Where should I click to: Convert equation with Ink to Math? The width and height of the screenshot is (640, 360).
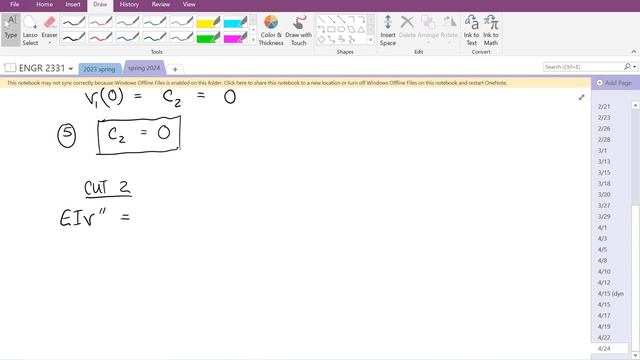(491, 30)
